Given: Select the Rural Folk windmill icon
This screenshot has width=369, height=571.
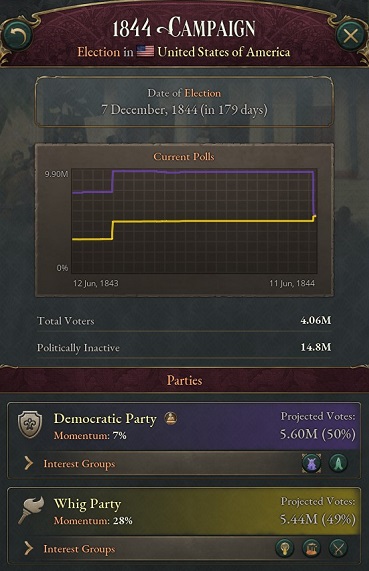Looking at the screenshot, I should [311, 463].
